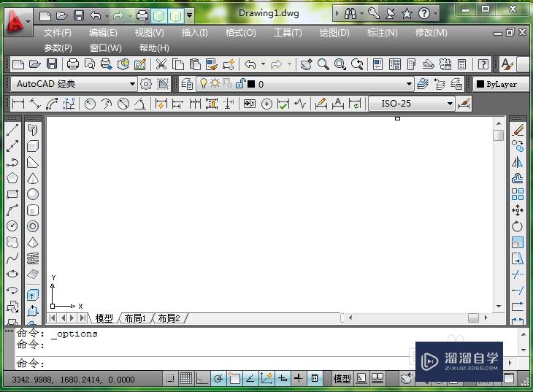Open the ByLayer color dropdown
Image resolution: width=533 pixels, height=392 pixels.
pyautogui.click(x=502, y=84)
